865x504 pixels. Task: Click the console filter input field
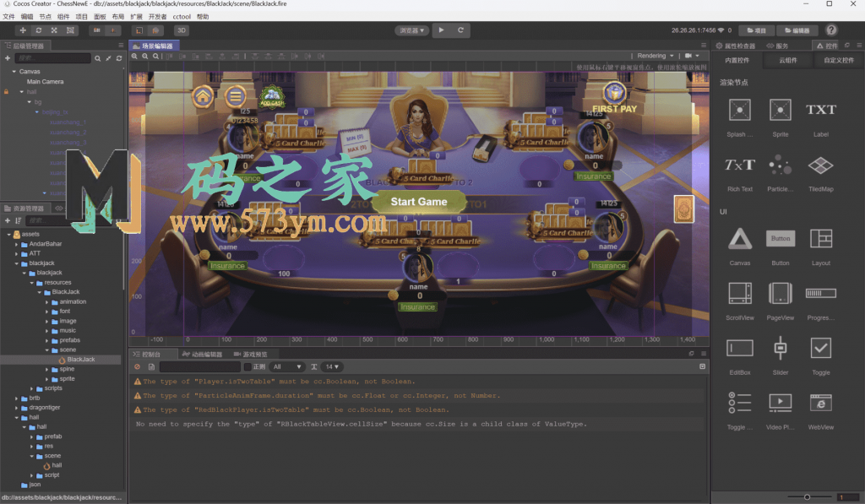(x=199, y=366)
